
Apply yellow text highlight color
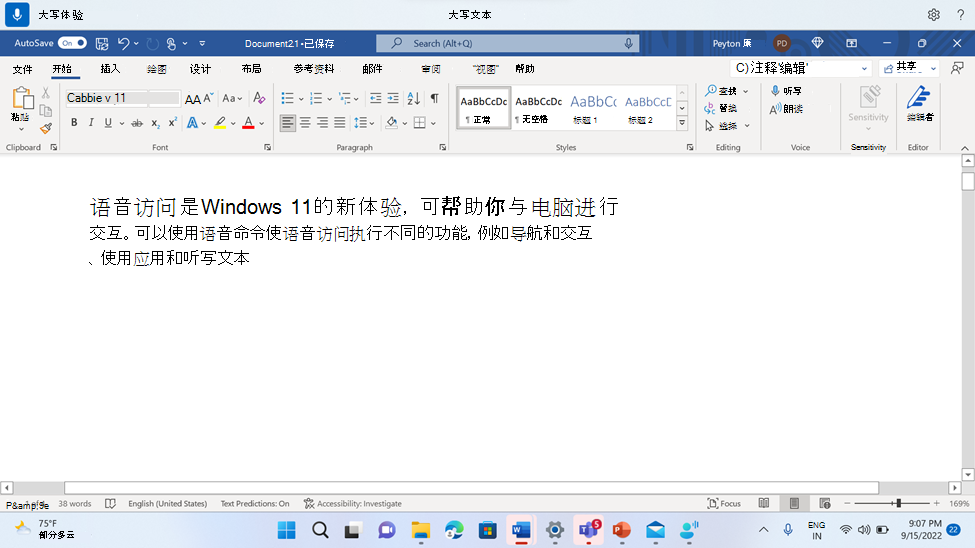tap(220, 123)
